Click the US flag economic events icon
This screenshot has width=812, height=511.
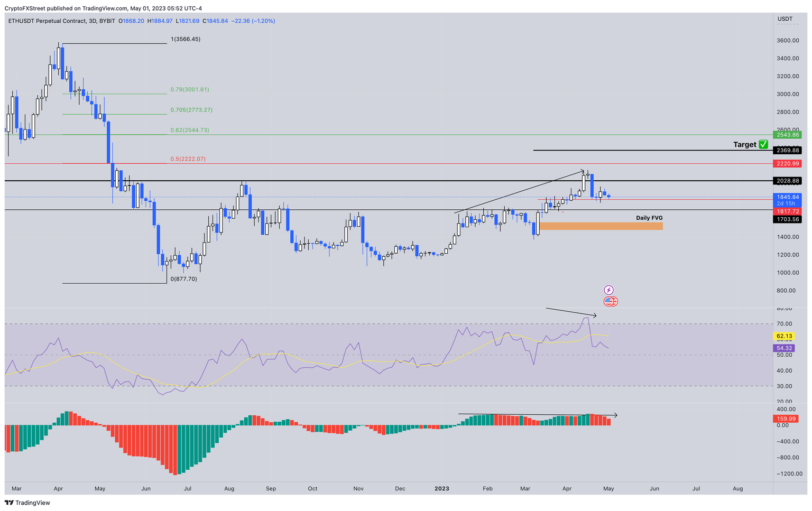point(610,301)
